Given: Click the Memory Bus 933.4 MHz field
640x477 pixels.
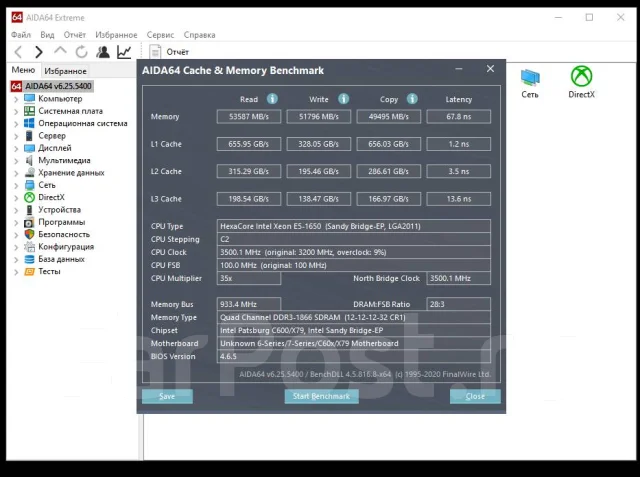Looking at the screenshot, I should 249,304.
